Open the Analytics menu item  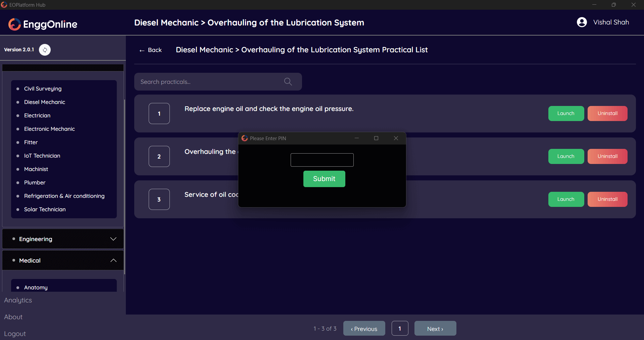pos(18,300)
